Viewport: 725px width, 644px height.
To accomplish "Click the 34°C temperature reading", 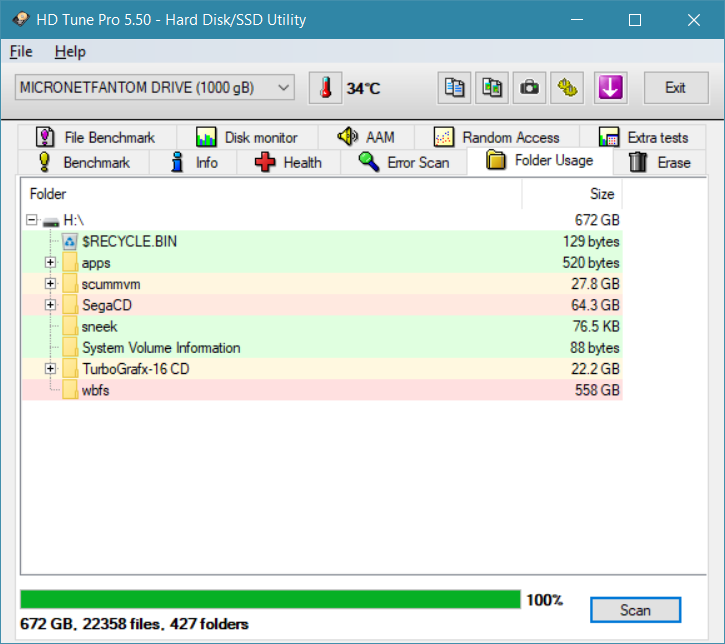I will (x=363, y=88).
